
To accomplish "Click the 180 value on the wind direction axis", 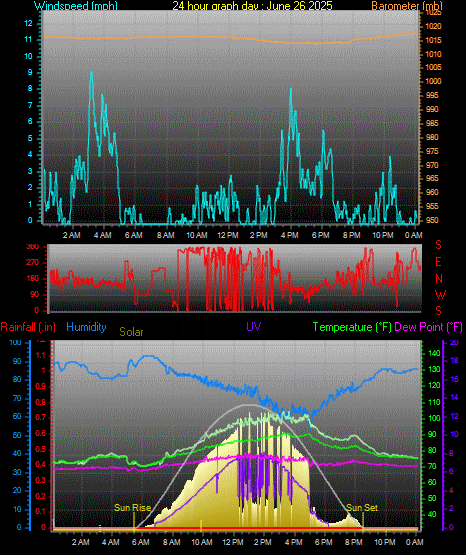I will [x=33, y=279].
